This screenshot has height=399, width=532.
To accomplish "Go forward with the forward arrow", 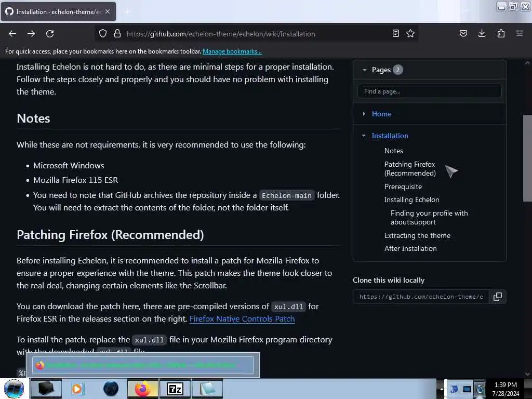I will [31, 34].
